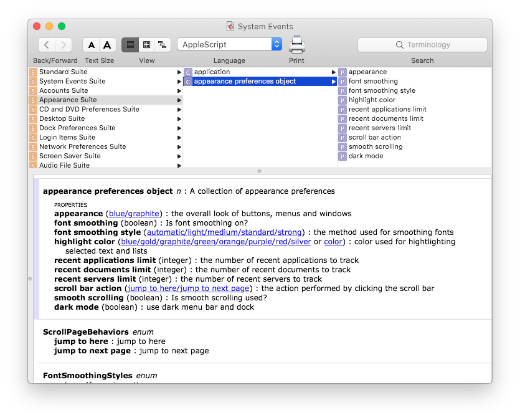This screenshot has width=520, height=420.
Task: Expand Network Preferences Suite disclosure arrow
Action: 179,146
